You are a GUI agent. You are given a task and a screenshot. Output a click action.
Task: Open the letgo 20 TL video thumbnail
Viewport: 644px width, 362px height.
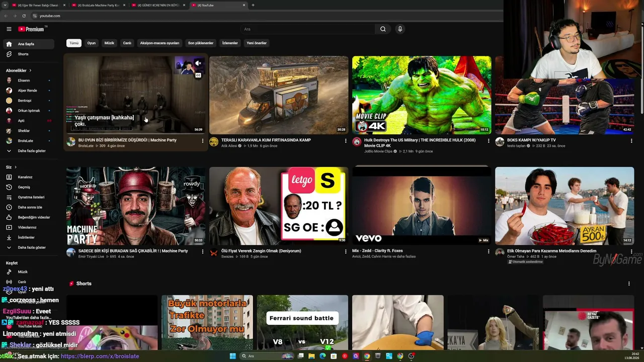point(279,206)
